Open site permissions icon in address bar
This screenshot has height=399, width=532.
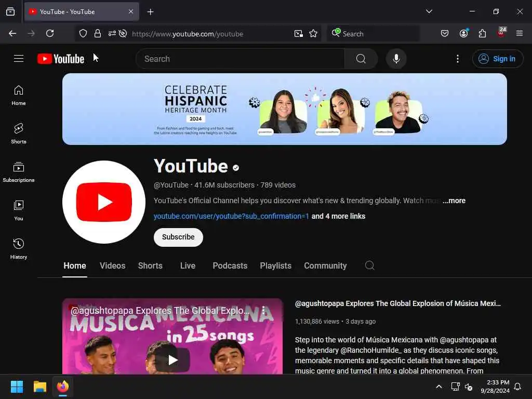pos(112,33)
